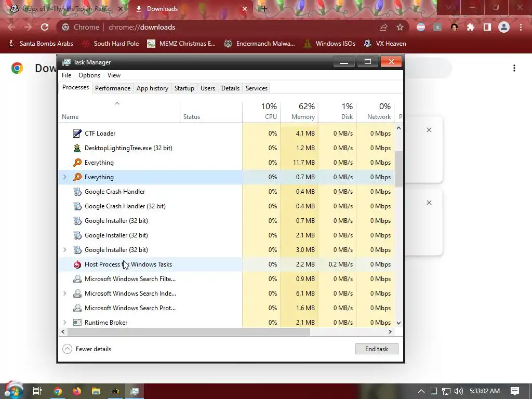Open the notification center icon

[x=515, y=391]
